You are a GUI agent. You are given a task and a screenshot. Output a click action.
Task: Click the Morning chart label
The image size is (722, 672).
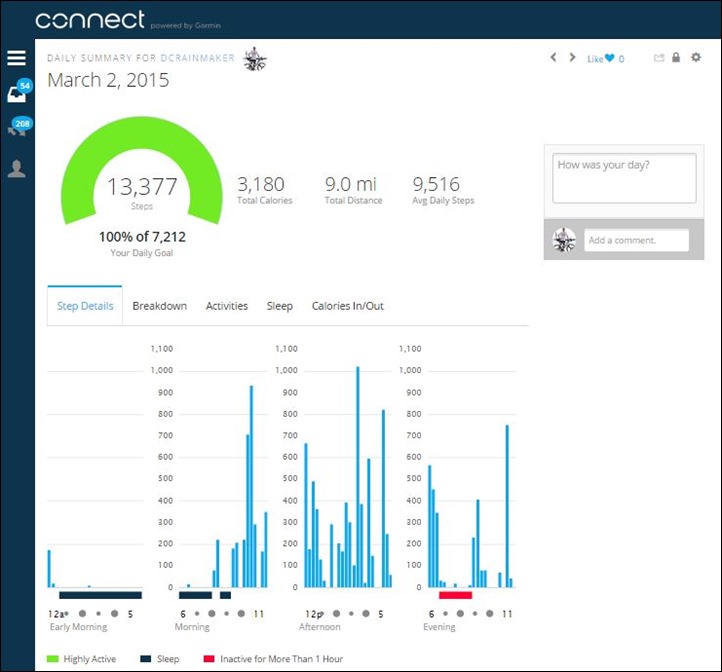[192, 627]
